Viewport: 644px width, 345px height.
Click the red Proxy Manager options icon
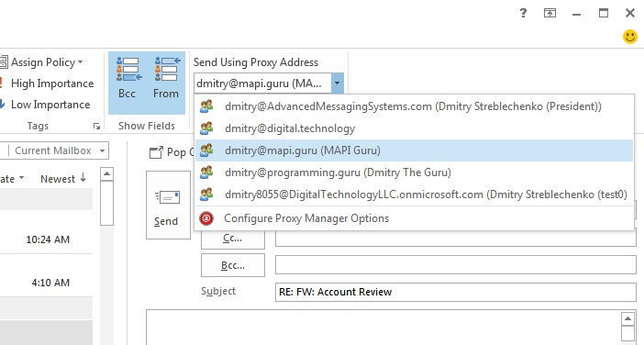pos(206,218)
